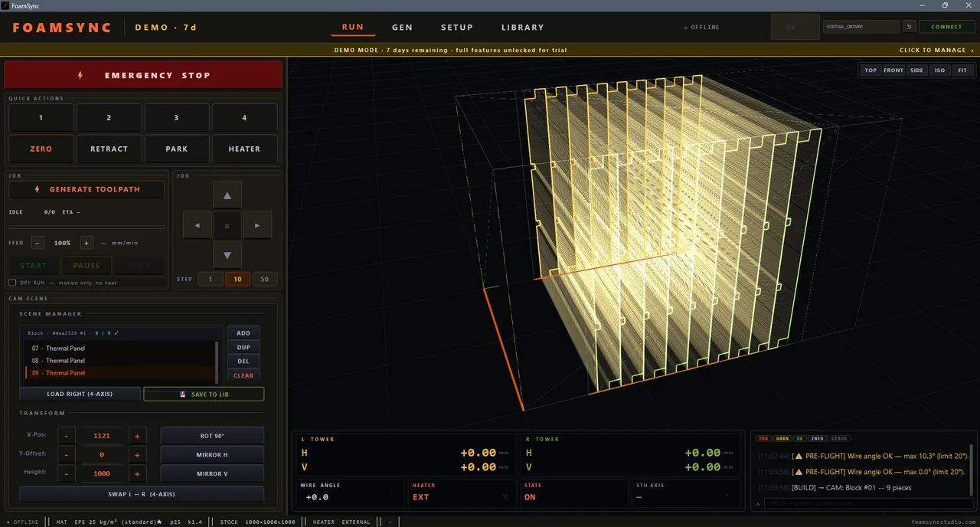Decrease Y-Offset with its minus button
This screenshot has height=527, width=980.
click(x=67, y=455)
